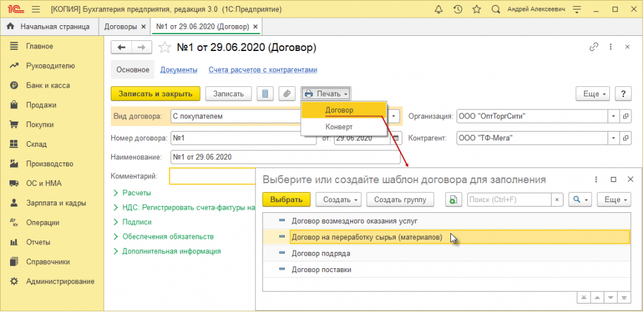Click Записать и закрыть button

[x=156, y=94]
